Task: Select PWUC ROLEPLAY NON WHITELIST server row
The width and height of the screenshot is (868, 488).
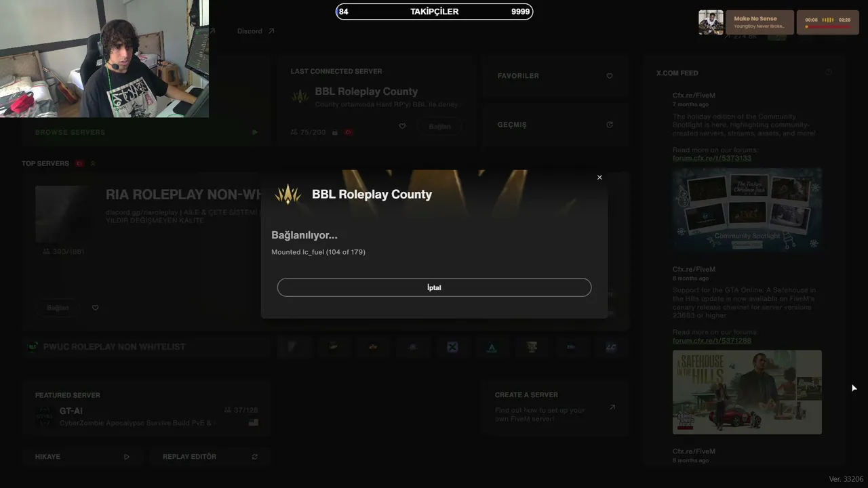Action: tap(146, 347)
